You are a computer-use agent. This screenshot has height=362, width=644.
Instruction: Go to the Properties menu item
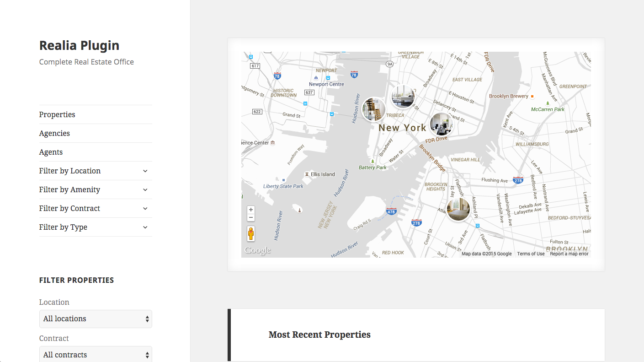pos(57,114)
